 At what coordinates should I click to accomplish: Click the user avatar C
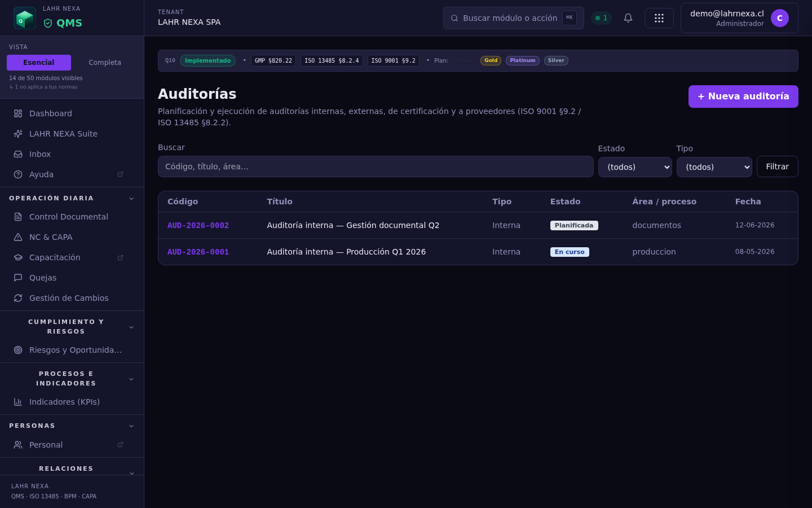[780, 18]
